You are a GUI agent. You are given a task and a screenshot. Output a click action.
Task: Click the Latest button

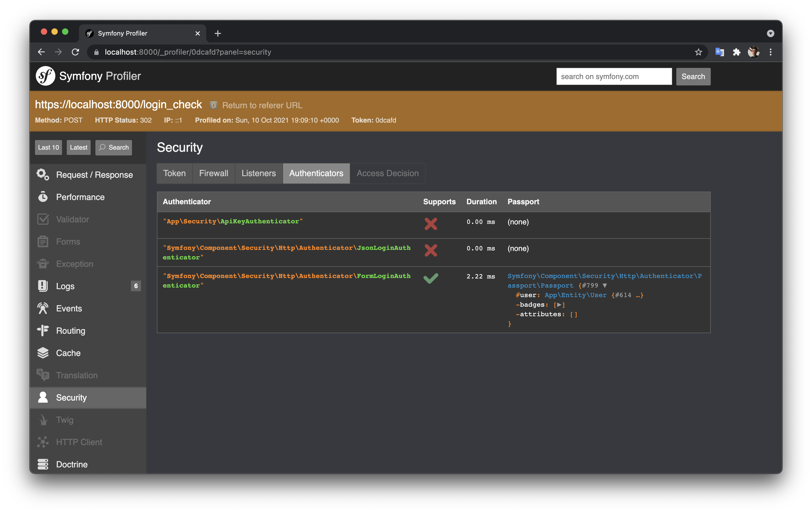pyautogui.click(x=78, y=147)
